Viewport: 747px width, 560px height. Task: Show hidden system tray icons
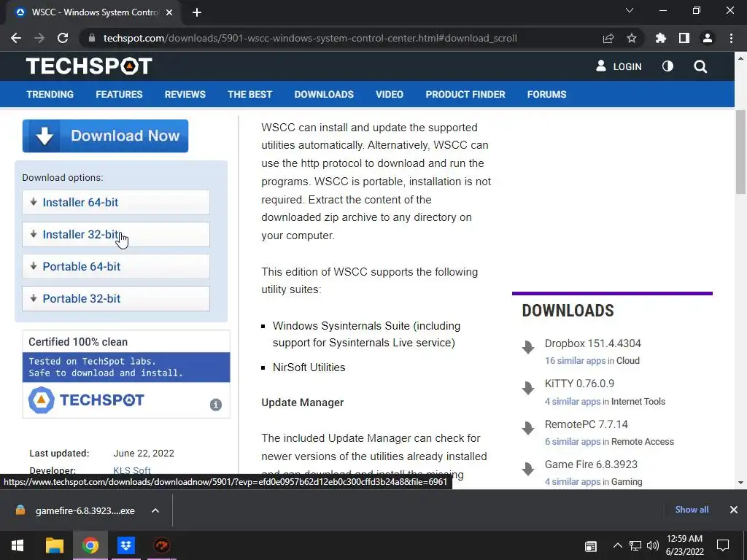point(617,545)
